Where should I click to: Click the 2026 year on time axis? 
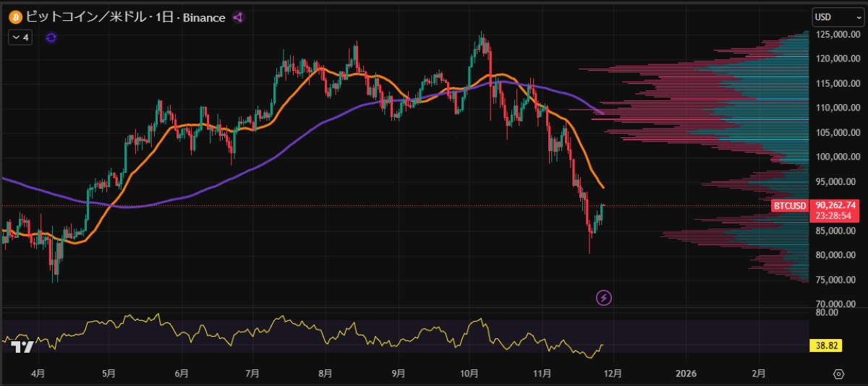click(x=685, y=374)
